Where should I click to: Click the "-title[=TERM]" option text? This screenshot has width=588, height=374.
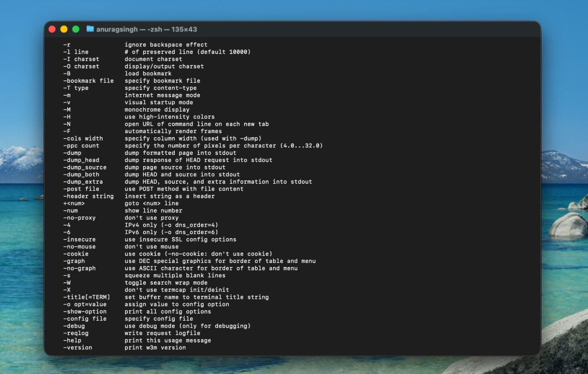pyautogui.click(x=87, y=297)
